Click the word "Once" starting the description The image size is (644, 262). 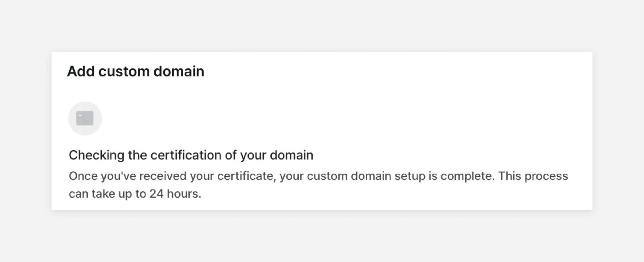click(x=83, y=176)
